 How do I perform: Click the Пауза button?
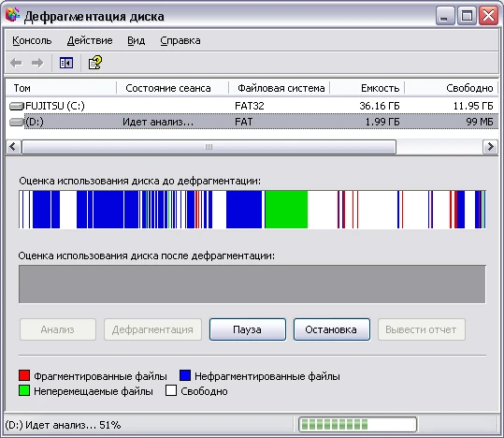248,329
